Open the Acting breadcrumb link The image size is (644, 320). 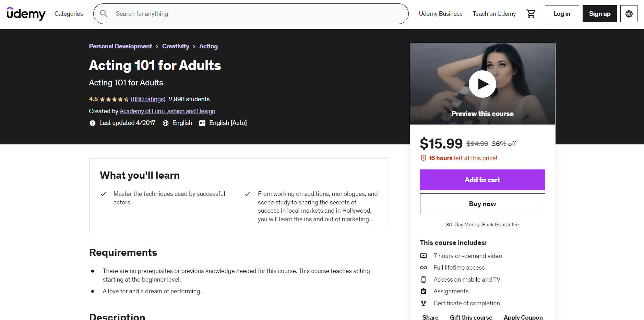coord(208,46)
